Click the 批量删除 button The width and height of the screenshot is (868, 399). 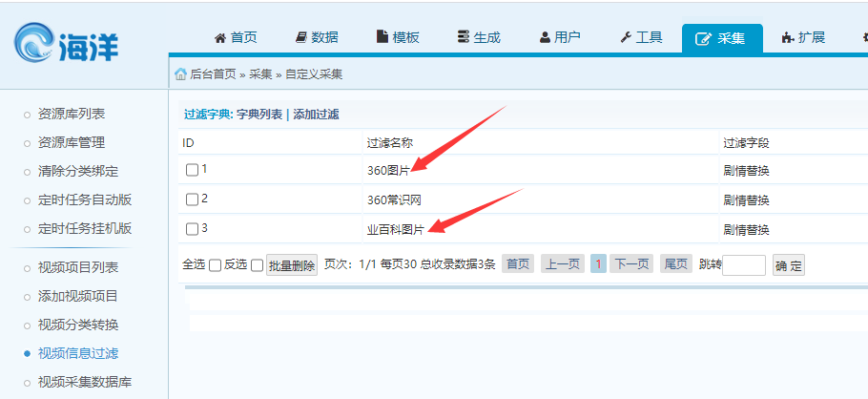(292, 265)
